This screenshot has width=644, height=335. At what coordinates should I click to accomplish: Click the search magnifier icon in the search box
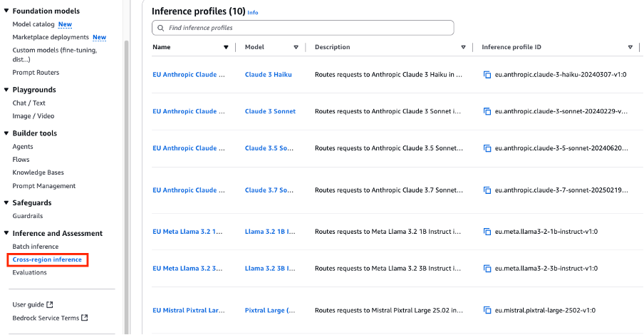coord(160,28)
